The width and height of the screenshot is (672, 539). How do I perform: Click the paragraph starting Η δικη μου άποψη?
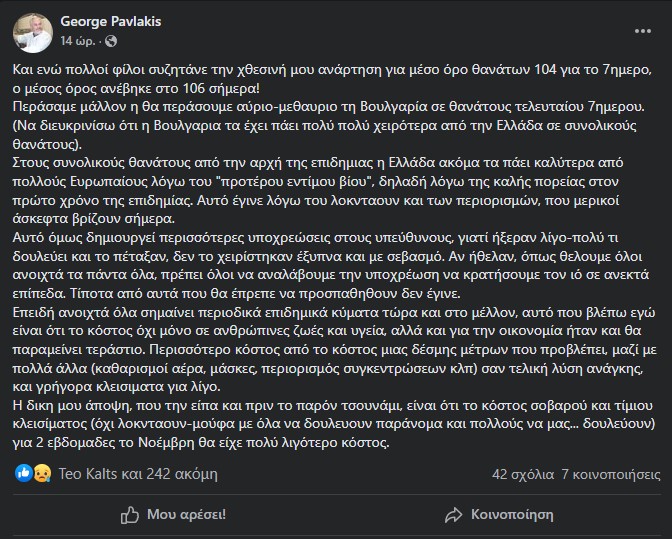[x=334, y=424]
